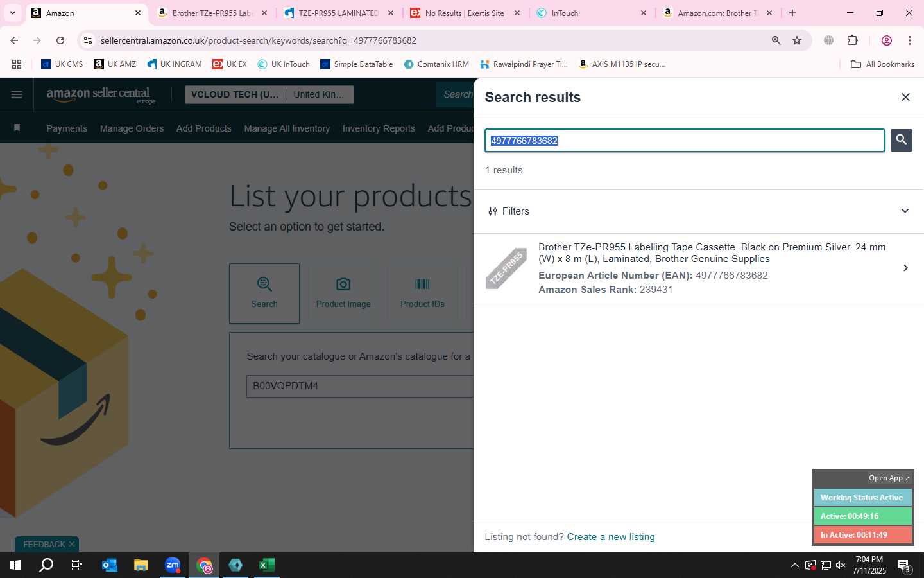The width and height of the screenshot is (924, 578).
Task: Click the TZE-PR955 product thumbnail
Action: click(506, 268)
